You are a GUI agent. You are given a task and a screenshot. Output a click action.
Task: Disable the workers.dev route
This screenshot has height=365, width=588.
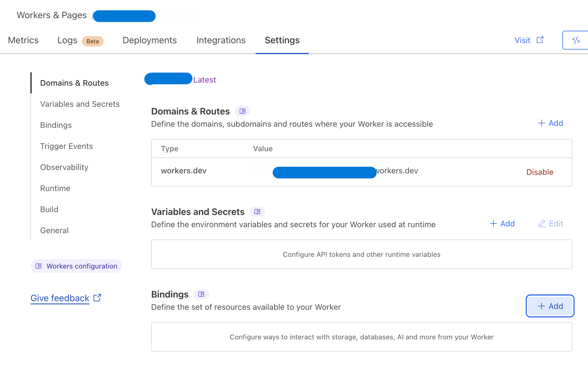coord(540,172)
